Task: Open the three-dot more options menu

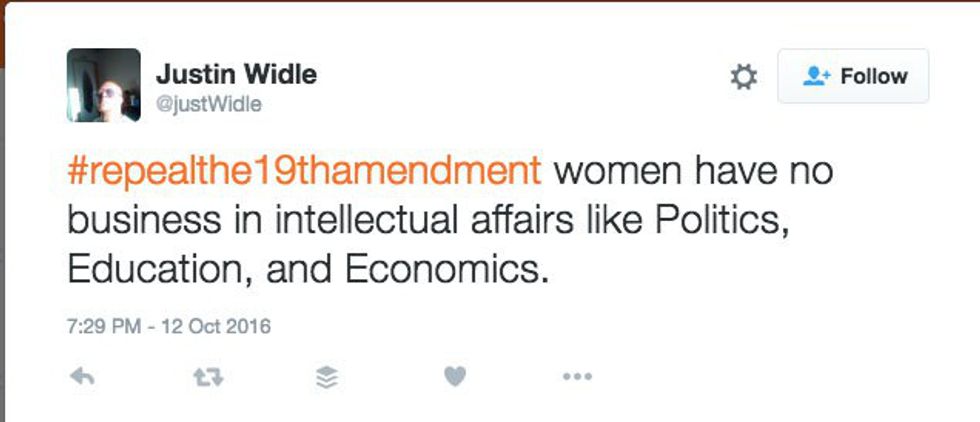Action: point(577,377)
